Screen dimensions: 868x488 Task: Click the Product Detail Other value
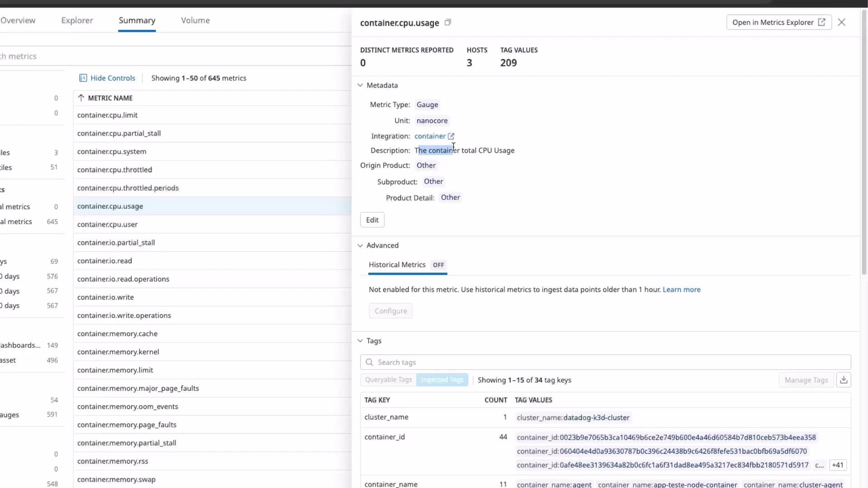pos(451,197)
